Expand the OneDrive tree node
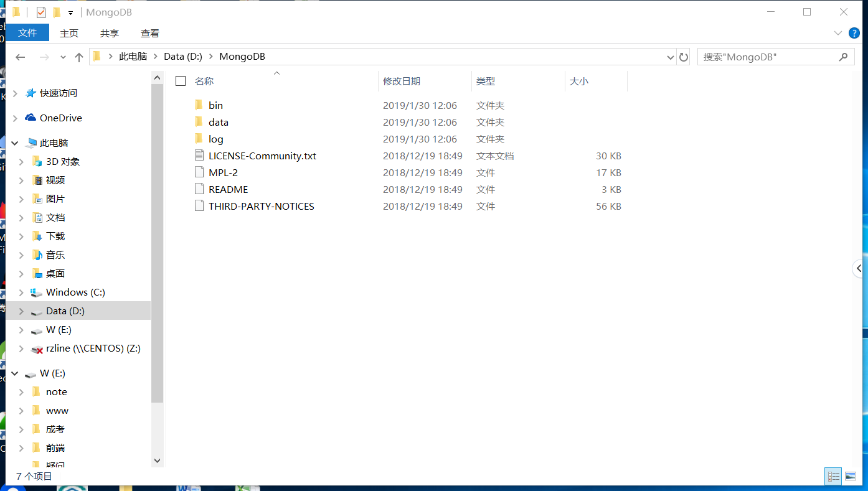This screenshot has width=868, height=491. tap(15, 118)
